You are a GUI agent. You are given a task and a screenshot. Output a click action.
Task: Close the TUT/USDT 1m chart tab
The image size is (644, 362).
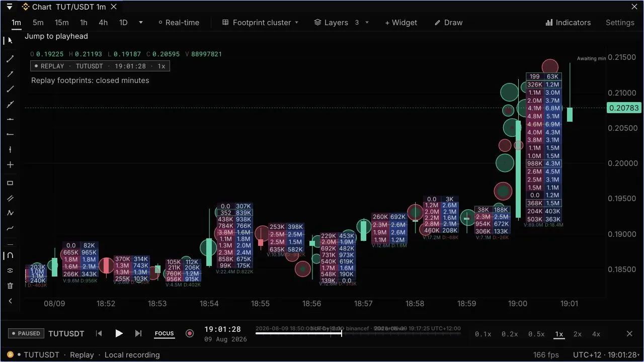[114, 7]
